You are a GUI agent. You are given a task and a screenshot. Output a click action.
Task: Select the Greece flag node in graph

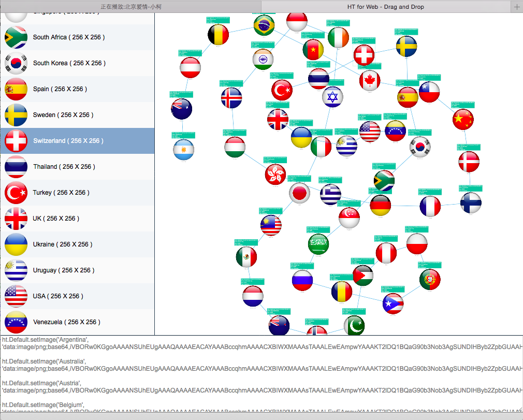(x=330, y=195)
